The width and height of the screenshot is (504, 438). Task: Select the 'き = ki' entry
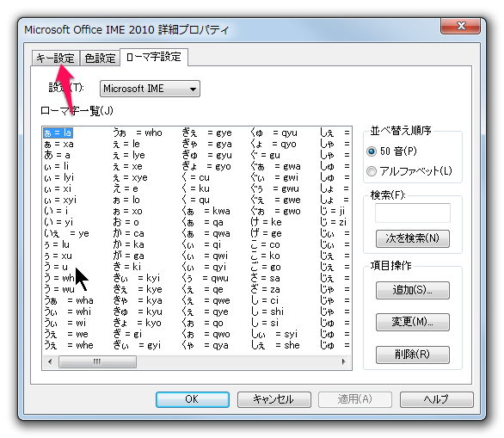point(127,267)
